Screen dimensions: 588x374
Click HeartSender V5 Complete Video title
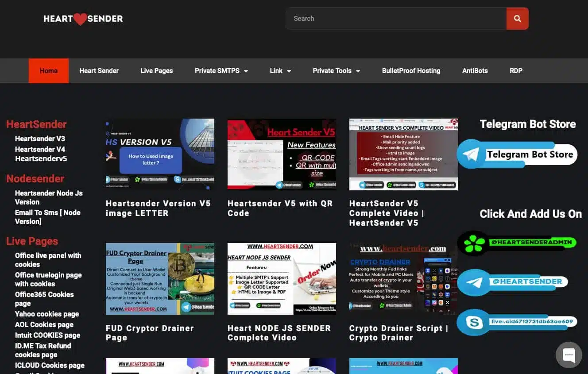(x=387, y=213)
